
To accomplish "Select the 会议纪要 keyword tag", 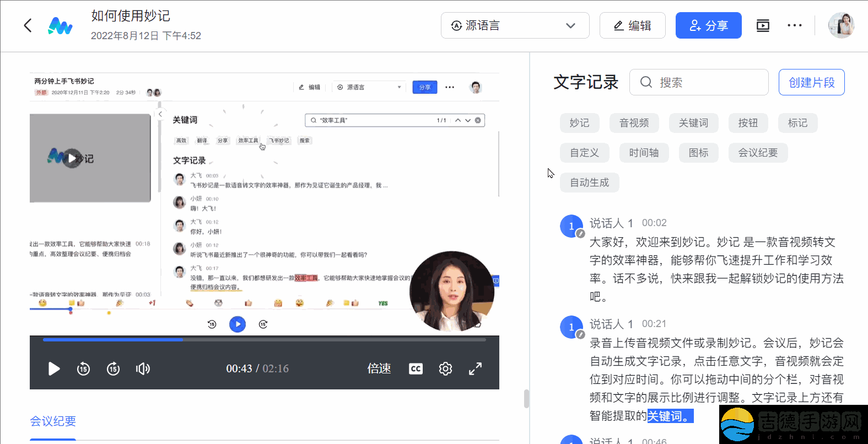I will tap(758, 153).
